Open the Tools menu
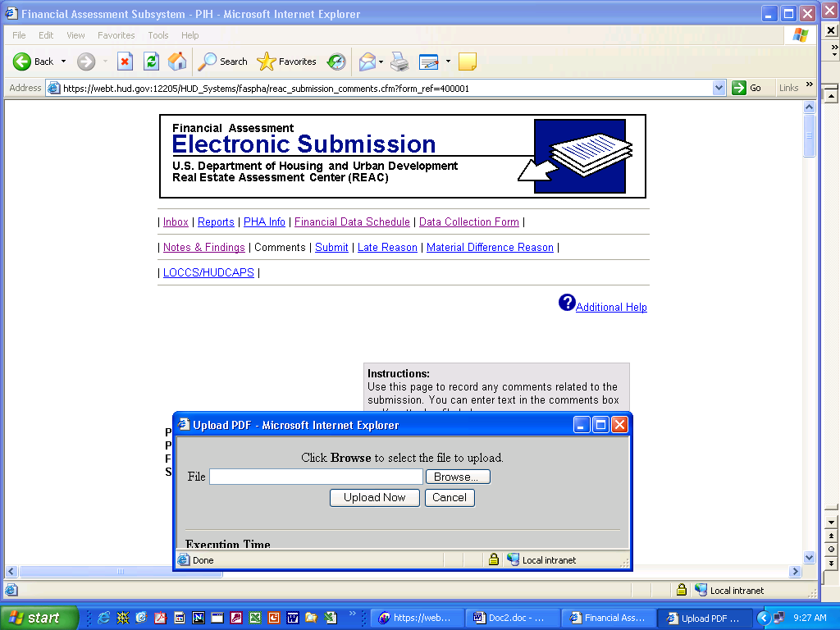Viewport: 840px width, 630px height. point(158,35)
